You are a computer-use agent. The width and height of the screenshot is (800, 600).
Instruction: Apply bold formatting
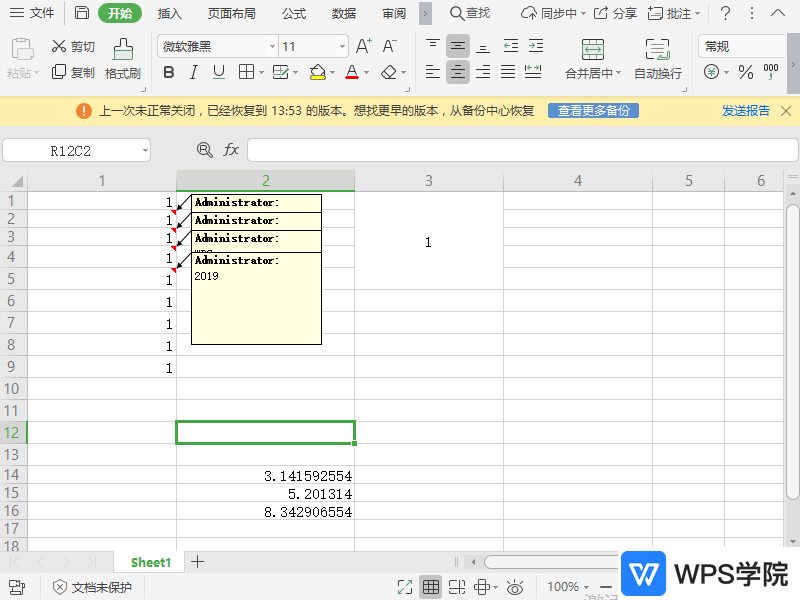[168, 72]
